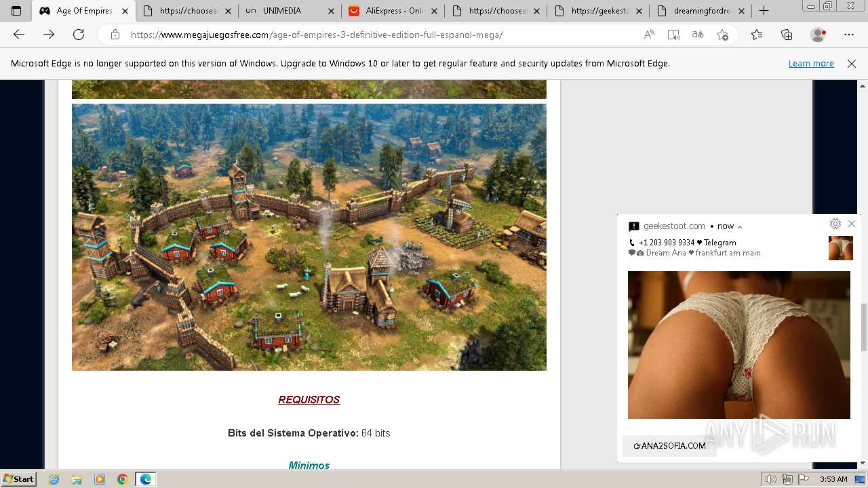
Task: Click the page vertical scrollbar thumb
Action: point(863,327)
